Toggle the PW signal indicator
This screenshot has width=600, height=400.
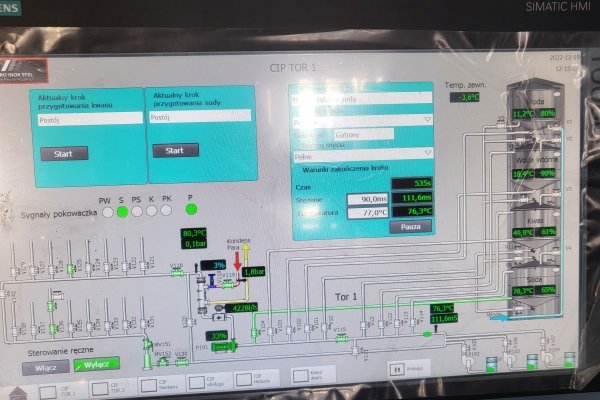tap(105, 211)
